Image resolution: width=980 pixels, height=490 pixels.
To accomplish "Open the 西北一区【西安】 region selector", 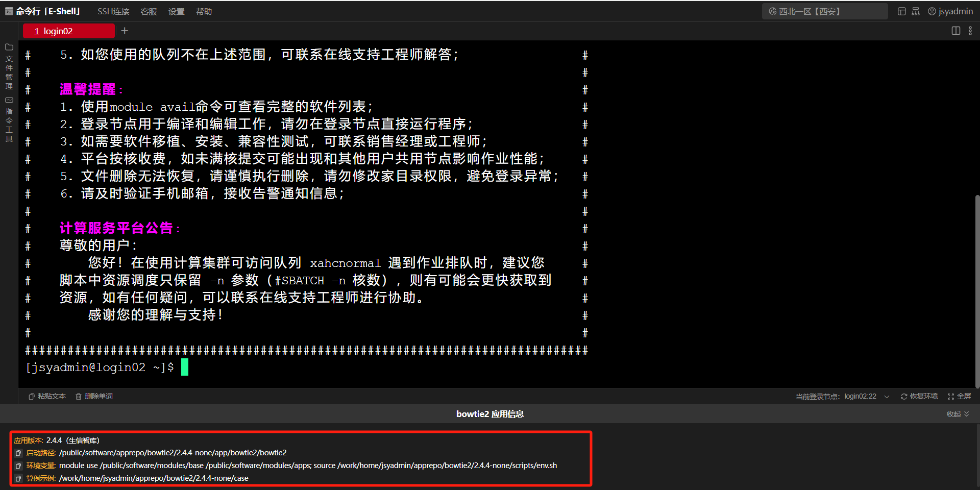I will click(824, 11).
